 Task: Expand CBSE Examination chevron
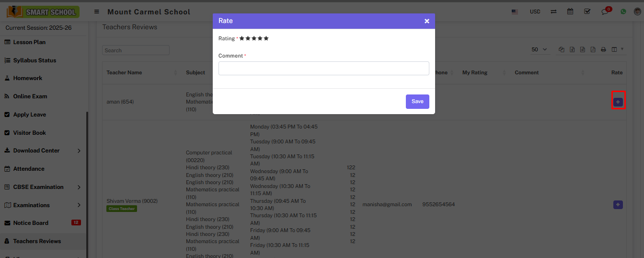[79, 187]
